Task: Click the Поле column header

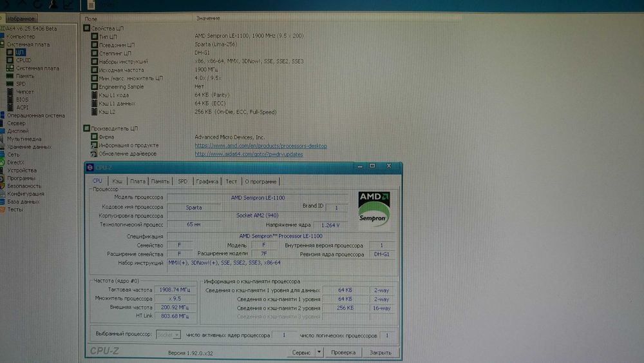Action: 91,19
